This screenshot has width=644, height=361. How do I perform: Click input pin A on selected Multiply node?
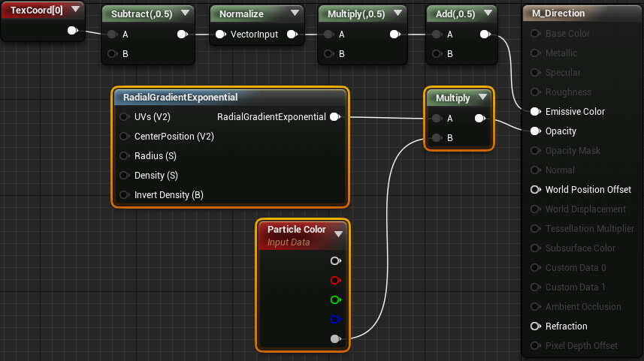pos(437,119)
